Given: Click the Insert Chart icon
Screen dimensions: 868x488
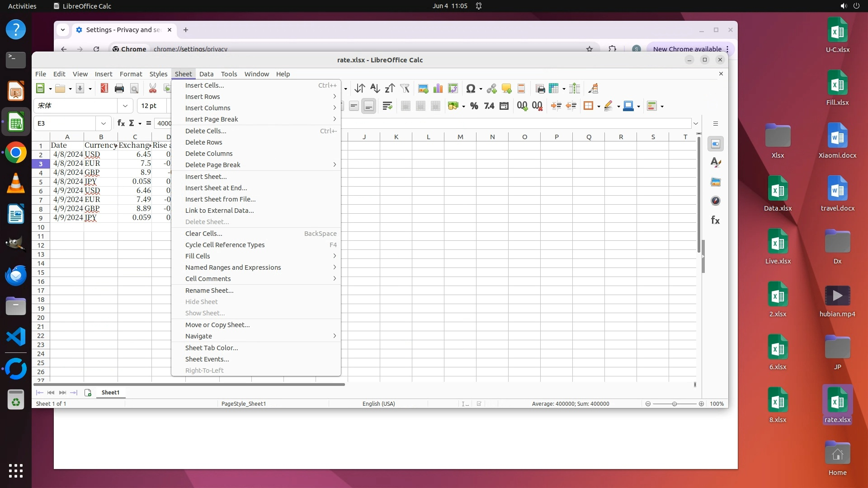Looking at the screenshot, I should tap(438, 89).
